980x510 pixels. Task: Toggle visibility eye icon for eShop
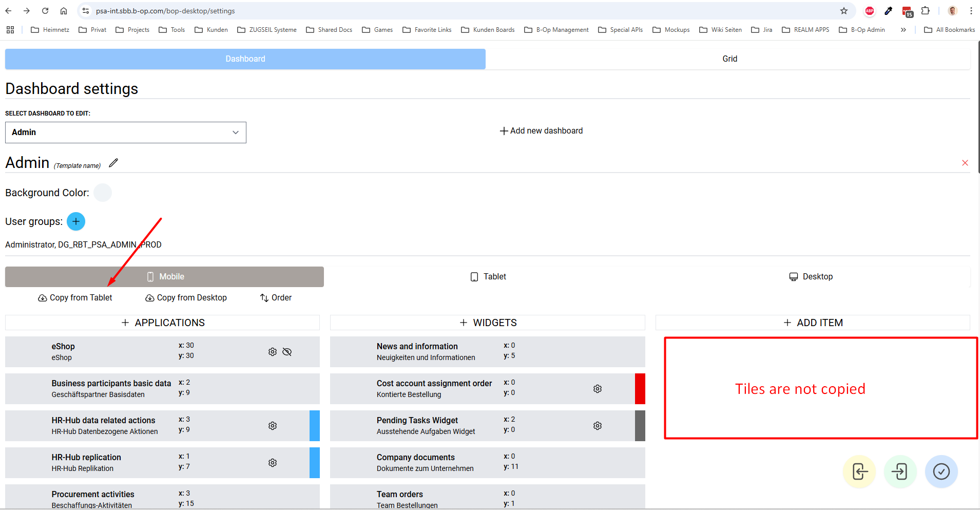click(287, 352)
